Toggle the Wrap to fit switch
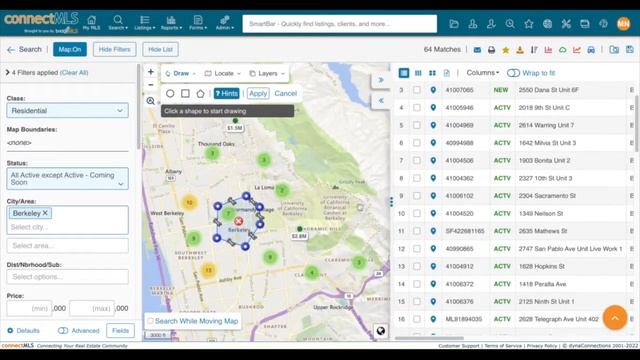Image resolution: width=640 pixels, height=360 pixels. coord(513,73)
